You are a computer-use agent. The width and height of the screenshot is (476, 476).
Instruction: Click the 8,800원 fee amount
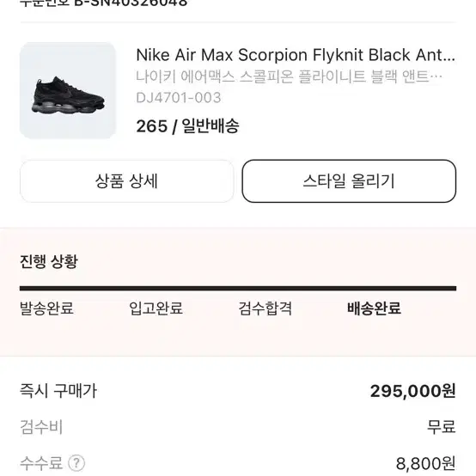pyautogui.click(x=425, y=463)
